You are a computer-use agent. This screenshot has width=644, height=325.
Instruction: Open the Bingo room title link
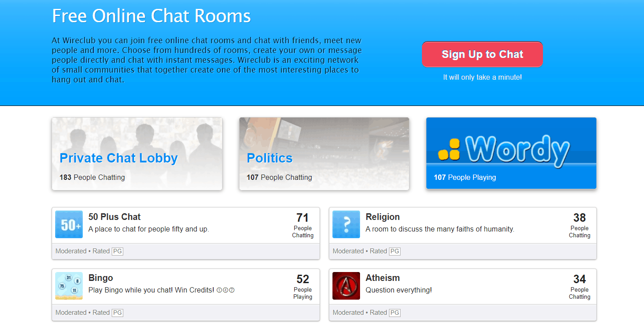(x=101, y=278)
